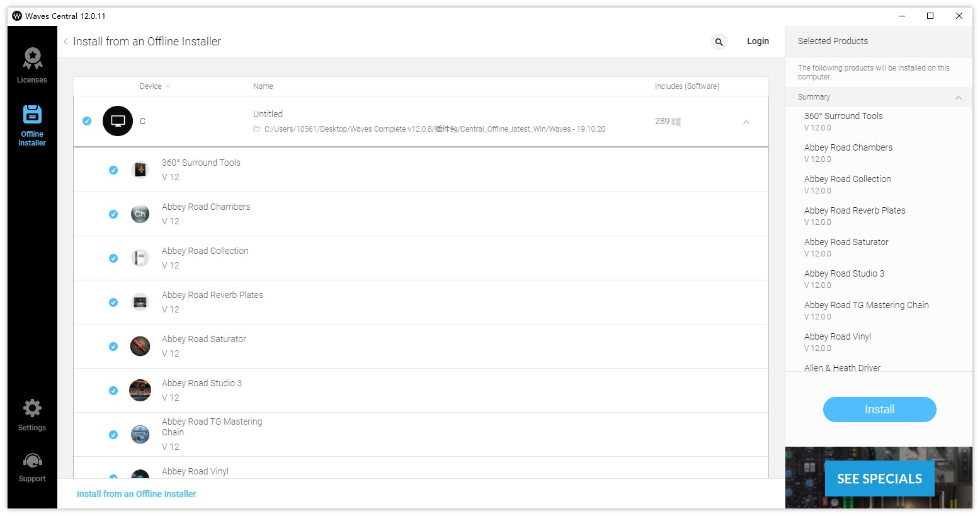Viewport: 980px width, 516px height.
Task: Open Support from the sidebar
Action: [32, 468]
